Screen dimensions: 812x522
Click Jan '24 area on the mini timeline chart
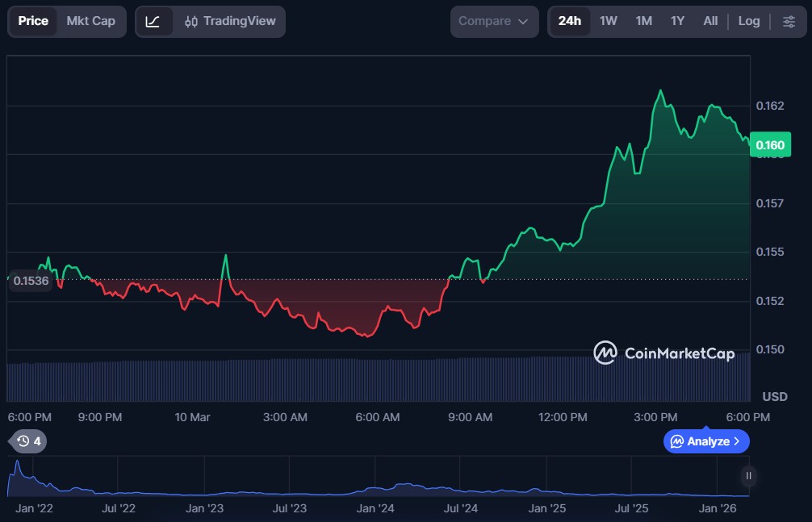[375, 488]
